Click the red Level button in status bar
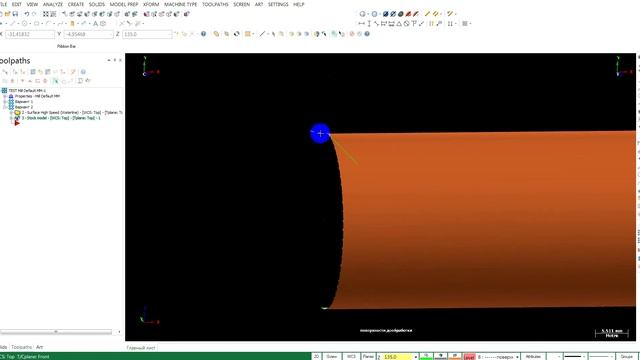 tap(470, 357)
